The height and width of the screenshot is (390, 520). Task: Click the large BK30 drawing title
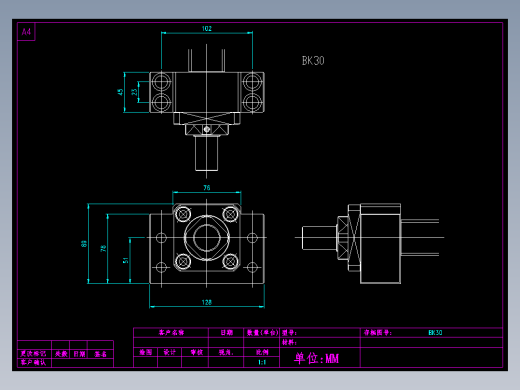pos(313,61)
